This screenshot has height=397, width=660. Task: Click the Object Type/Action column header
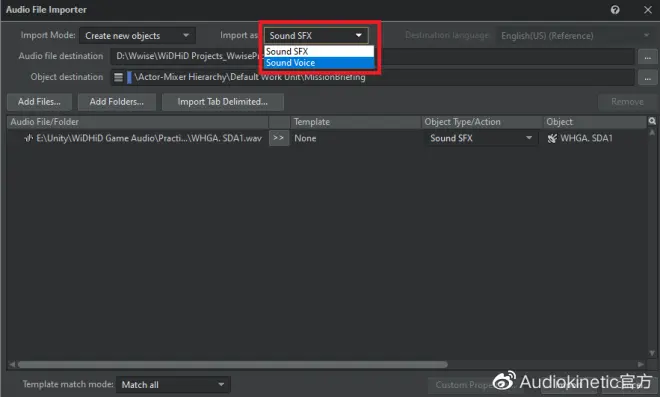coord(482,122)
